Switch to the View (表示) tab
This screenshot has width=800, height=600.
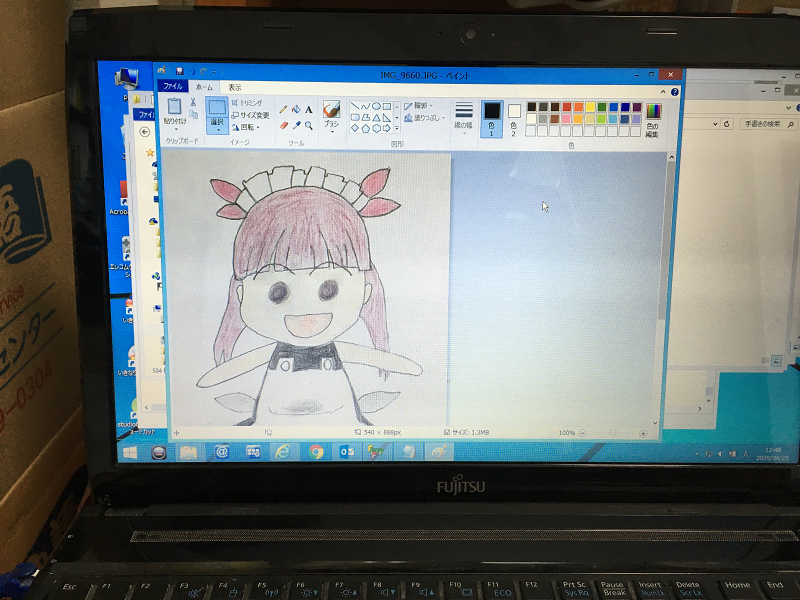(234, 88)
